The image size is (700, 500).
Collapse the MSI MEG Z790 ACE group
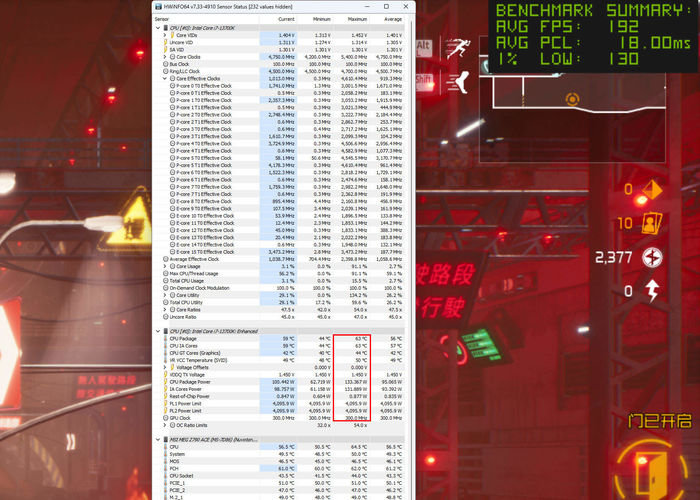tap(158, 440)
